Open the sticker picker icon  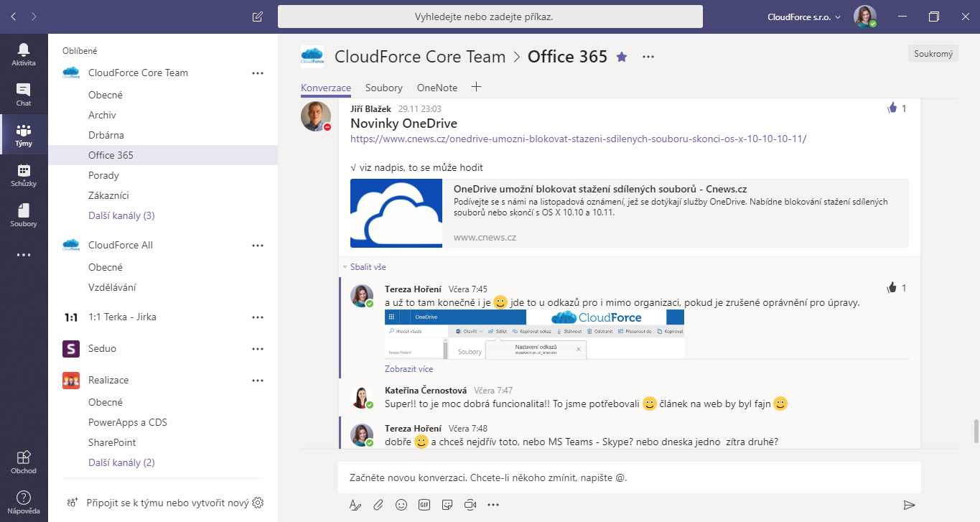(x=447, y=505)
